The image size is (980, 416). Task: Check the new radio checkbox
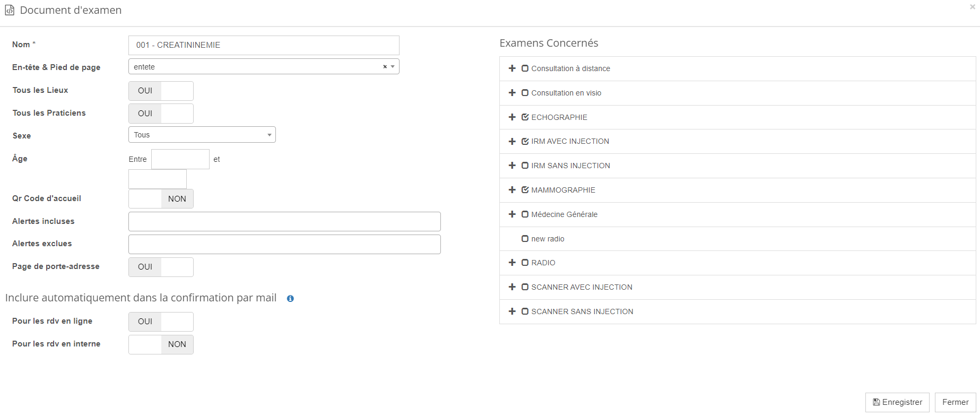[525, 239]
